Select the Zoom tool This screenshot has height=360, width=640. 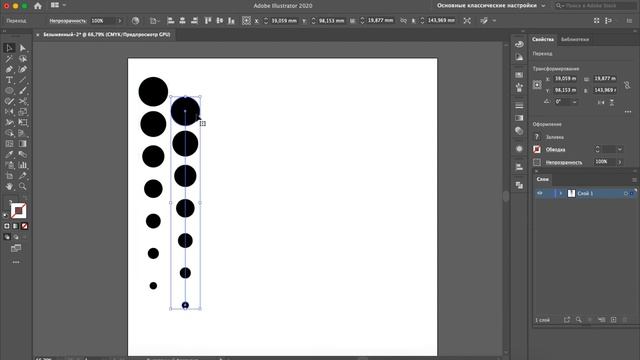23,186
